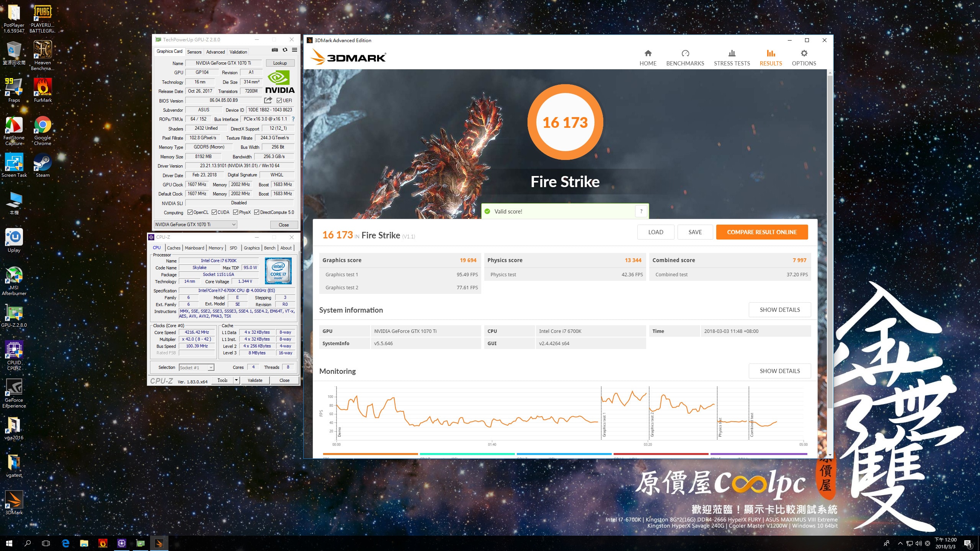Image resolution: width=980 pixels, height=551 pixels.
Task: Open FastStone Capture shortcut
Action: click(x=14, y=131)
